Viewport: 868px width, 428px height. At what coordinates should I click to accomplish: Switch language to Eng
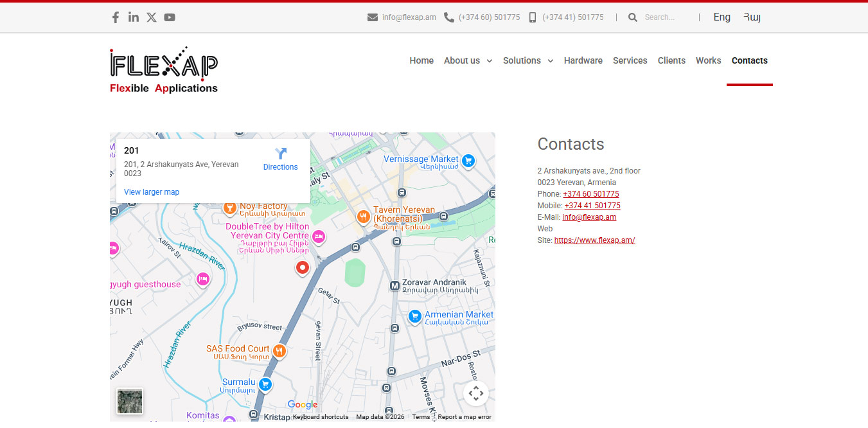click(x=722, y=17)
